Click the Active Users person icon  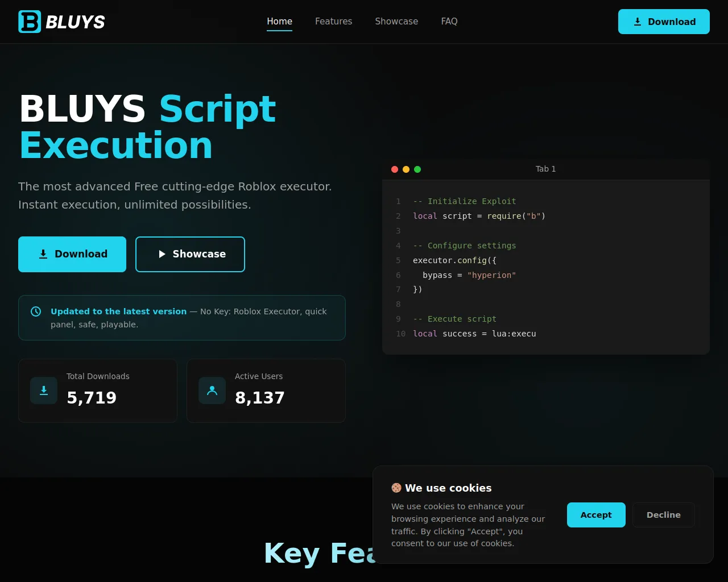212,390
